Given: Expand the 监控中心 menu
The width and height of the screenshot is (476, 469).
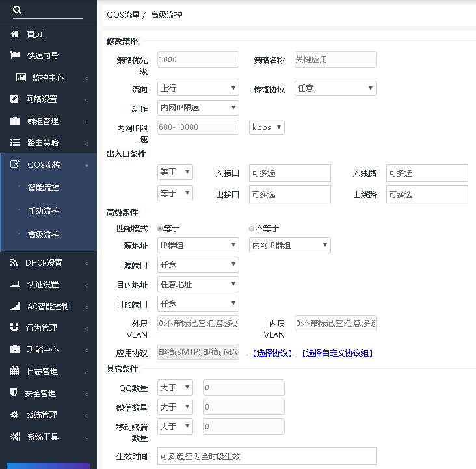Looking at the screenshot, I should tap(49, 77).
